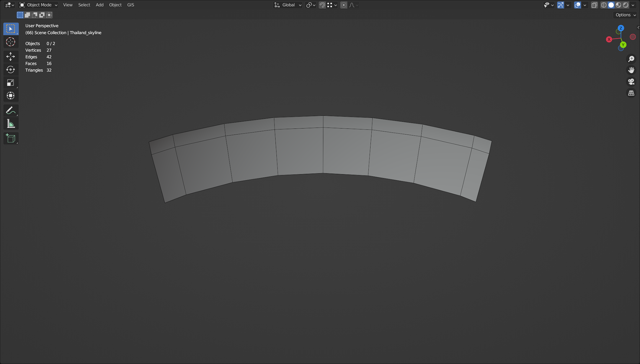Open the Global transform orientation dropdown
The width and height of the screenshot is (640, 364).
288,5
